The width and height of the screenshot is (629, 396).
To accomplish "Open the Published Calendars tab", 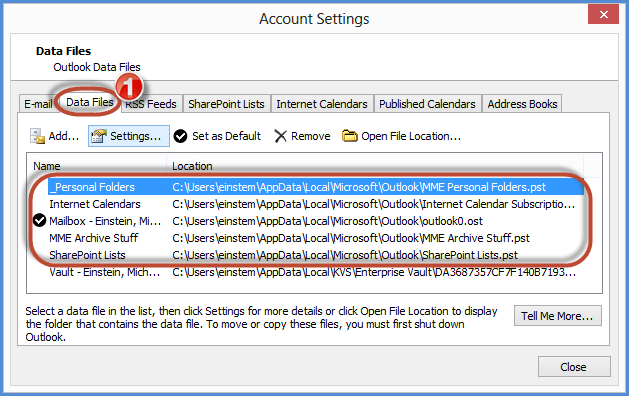I will (427, 104).
